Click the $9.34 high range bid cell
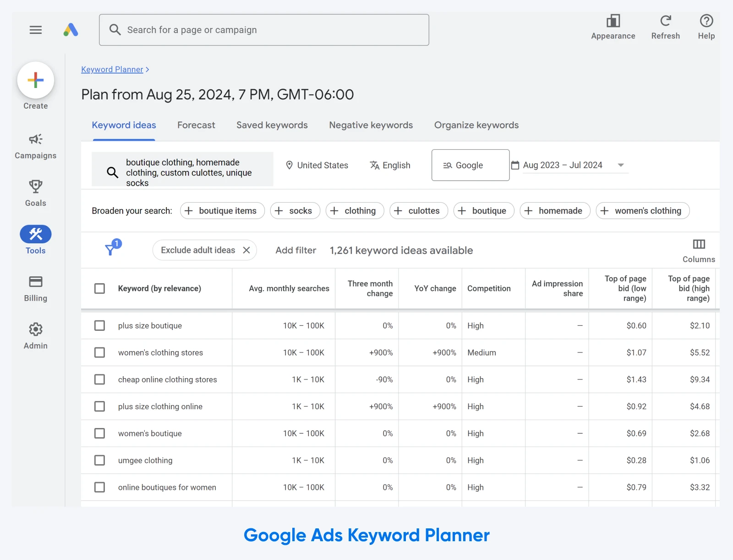Viewport: 733px width, 560px height. tap(700, 379)
